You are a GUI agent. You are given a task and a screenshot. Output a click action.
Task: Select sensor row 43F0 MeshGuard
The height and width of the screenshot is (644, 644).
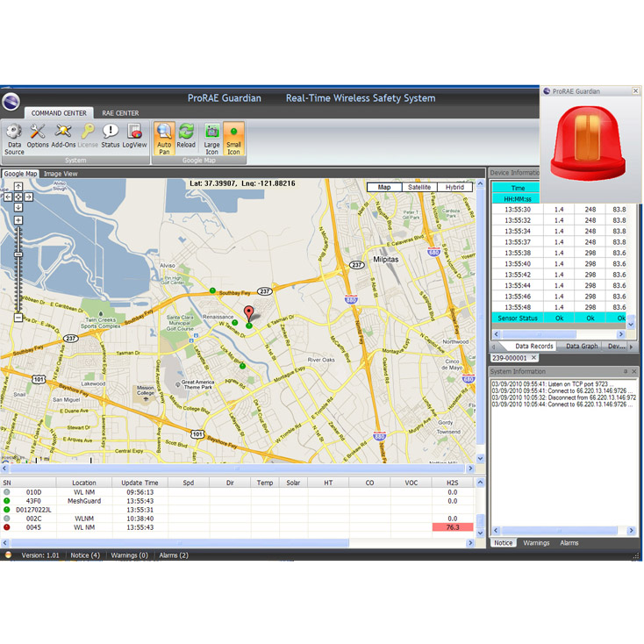click(238, 501)
